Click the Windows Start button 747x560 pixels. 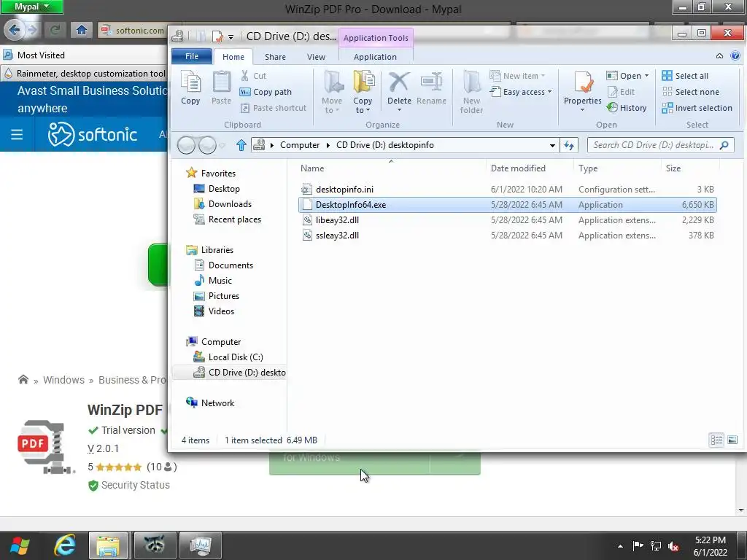(x=20, y=545)
